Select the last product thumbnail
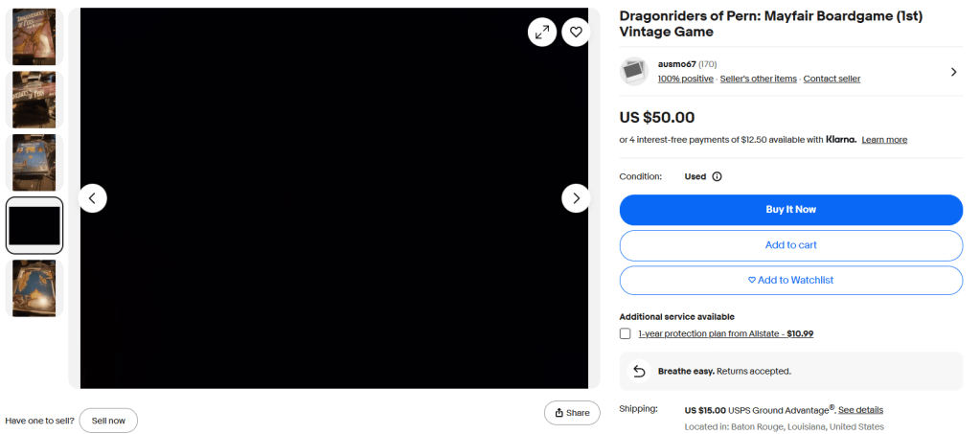The height and width of the screenshot is (434, 980). pyautogui.click(x=34, y=287)
